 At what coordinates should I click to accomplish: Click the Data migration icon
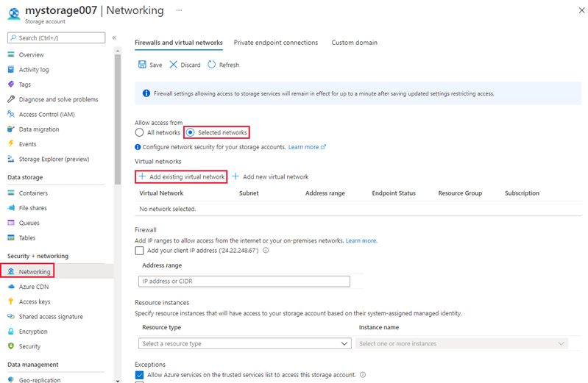pos(11,129)
